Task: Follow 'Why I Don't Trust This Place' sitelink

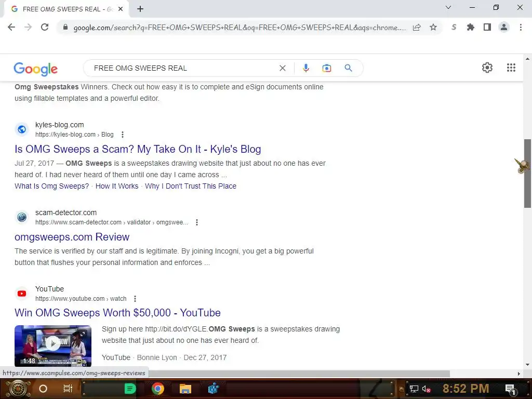Action: [x=191, y=186]
